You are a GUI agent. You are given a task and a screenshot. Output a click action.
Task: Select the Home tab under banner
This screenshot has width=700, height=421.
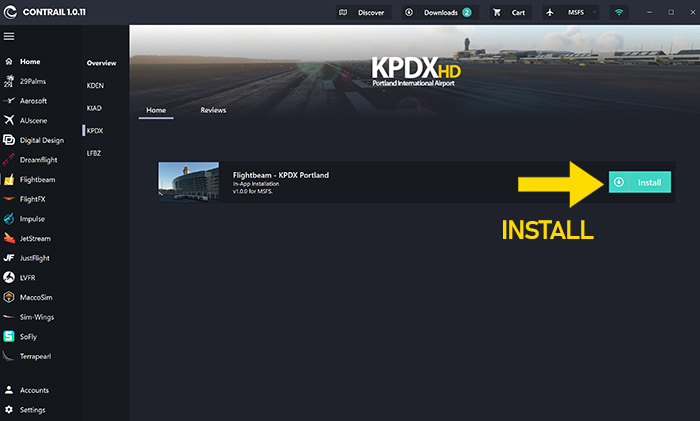tap(156, 110)
